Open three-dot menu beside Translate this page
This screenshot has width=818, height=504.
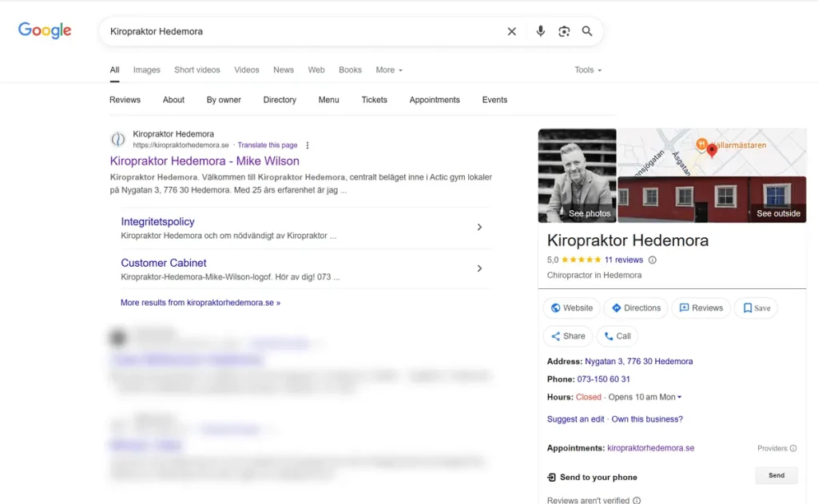tap(308, 145)
